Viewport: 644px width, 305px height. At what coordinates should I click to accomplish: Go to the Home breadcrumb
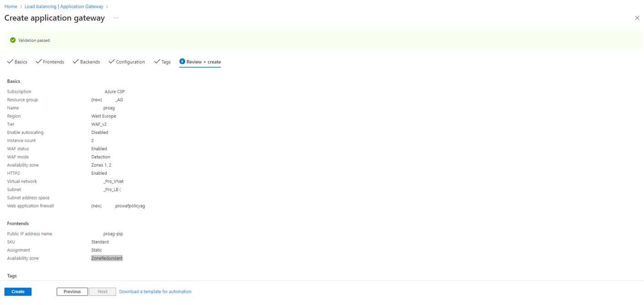(x=10, y=6)
